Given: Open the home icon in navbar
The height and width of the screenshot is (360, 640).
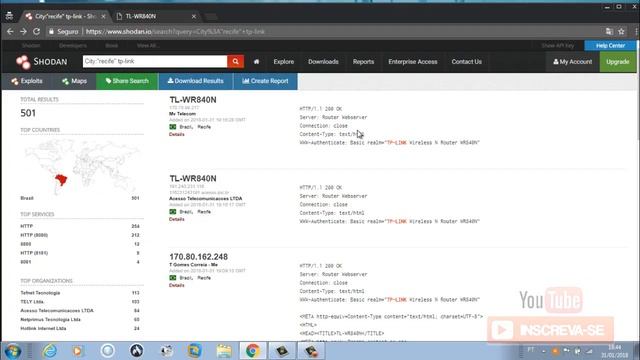Looking at the screenshot, I should point(256,62).
